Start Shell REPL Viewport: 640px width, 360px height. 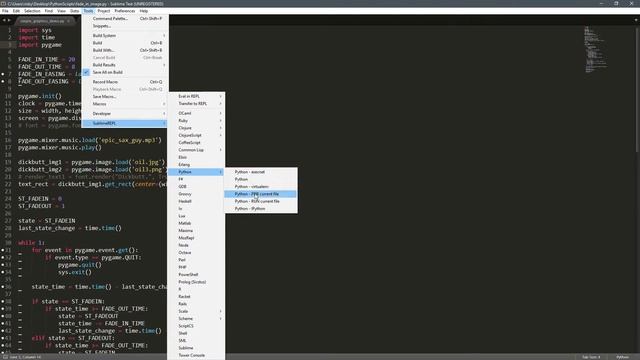pos(196,333)
